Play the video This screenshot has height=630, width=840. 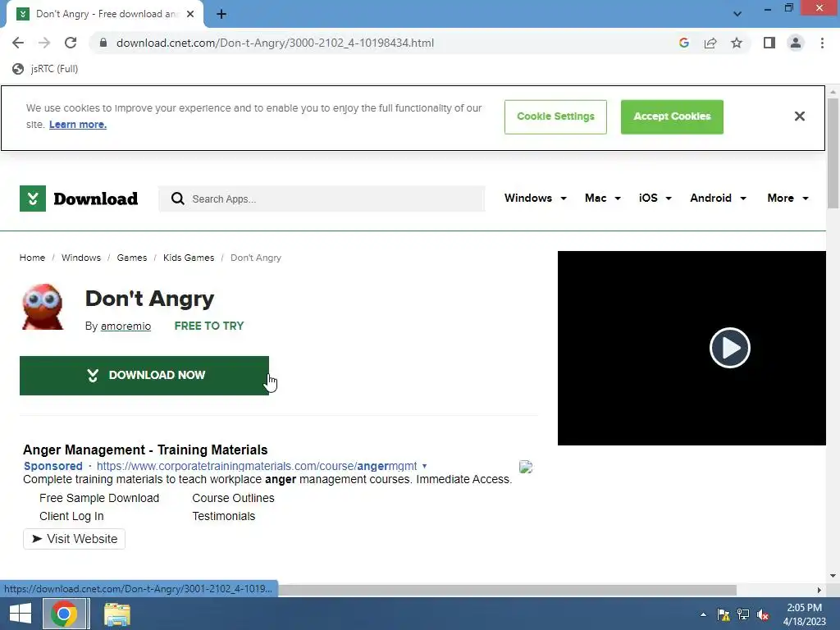pyautogui.click(x=729, y=348)
